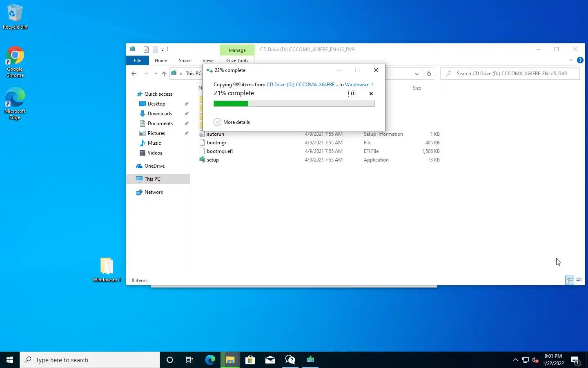Viewport: 588px width, 368px height.
Task: Select the autorun file
Action: pyautogui.click(x=215, y=134)
